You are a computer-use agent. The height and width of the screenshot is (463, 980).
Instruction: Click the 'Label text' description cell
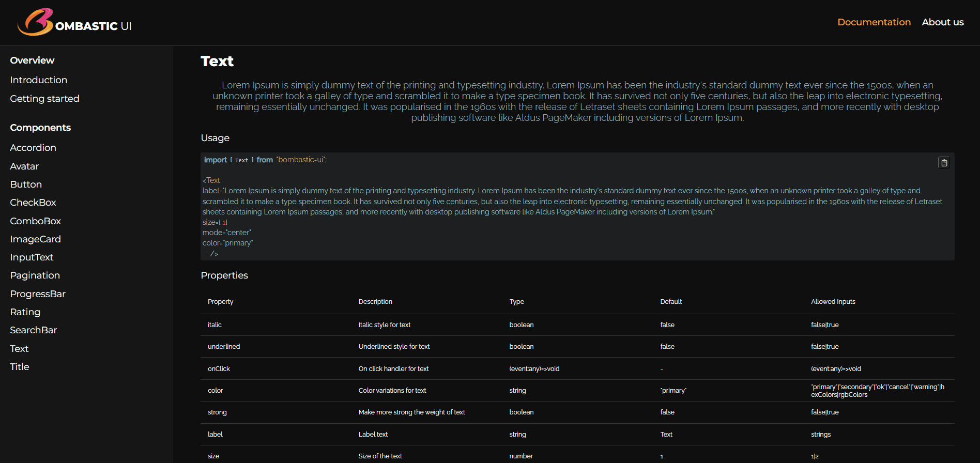pos(373,435)
